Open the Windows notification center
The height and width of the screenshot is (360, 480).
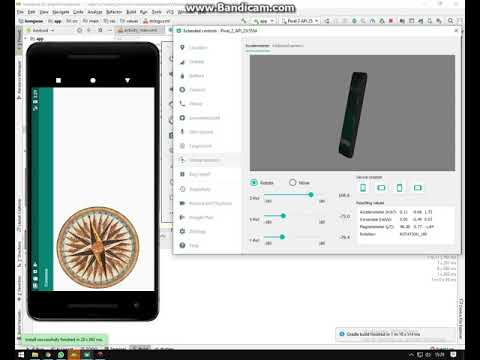(x=453, y=355)
